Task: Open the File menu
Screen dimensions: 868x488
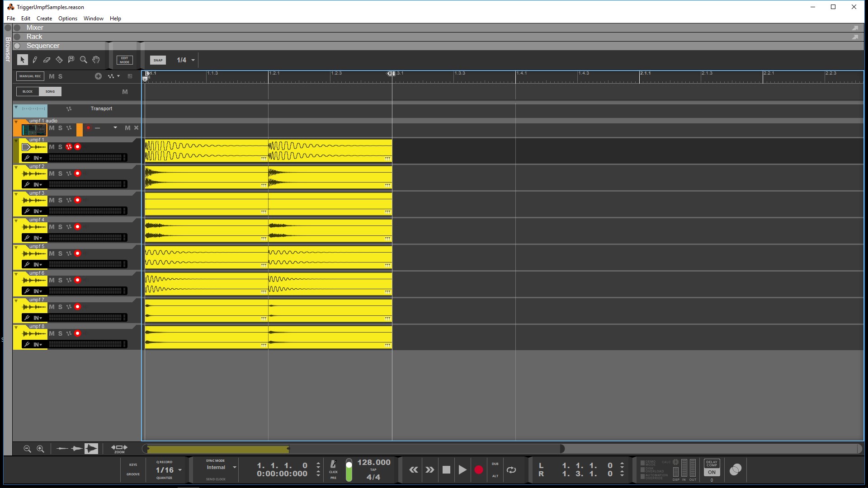Action: click(x=11, y=19)
